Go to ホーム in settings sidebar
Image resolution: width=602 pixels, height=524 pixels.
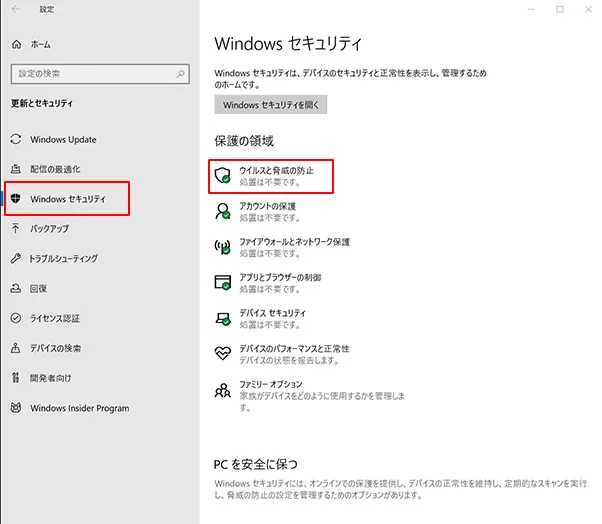pos(41,45)
